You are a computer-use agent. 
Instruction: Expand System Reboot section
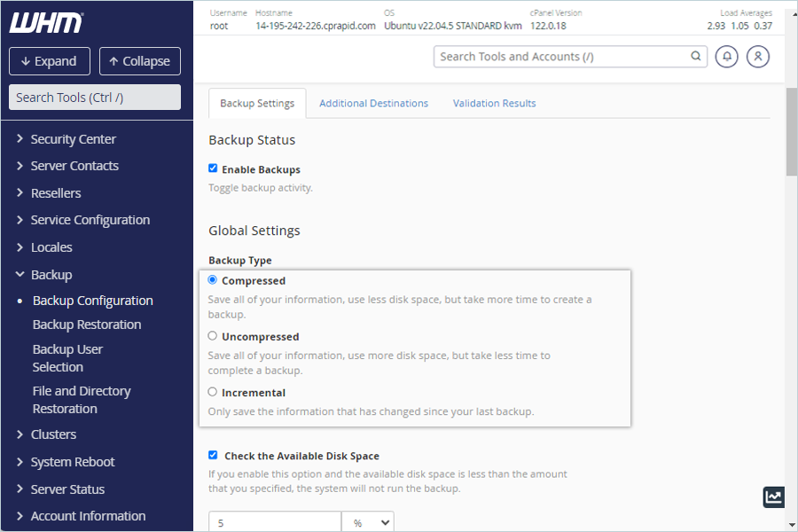pyautogui.click(x=66, y=462)
